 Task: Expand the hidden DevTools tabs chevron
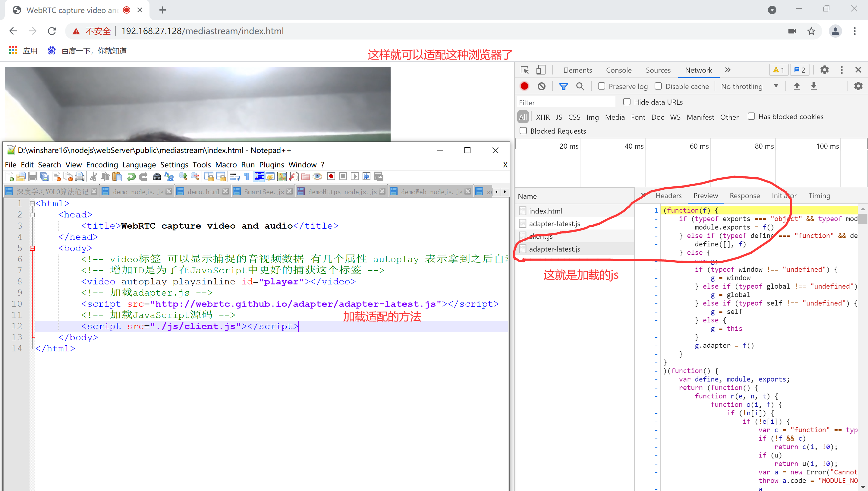click(728, 70)
